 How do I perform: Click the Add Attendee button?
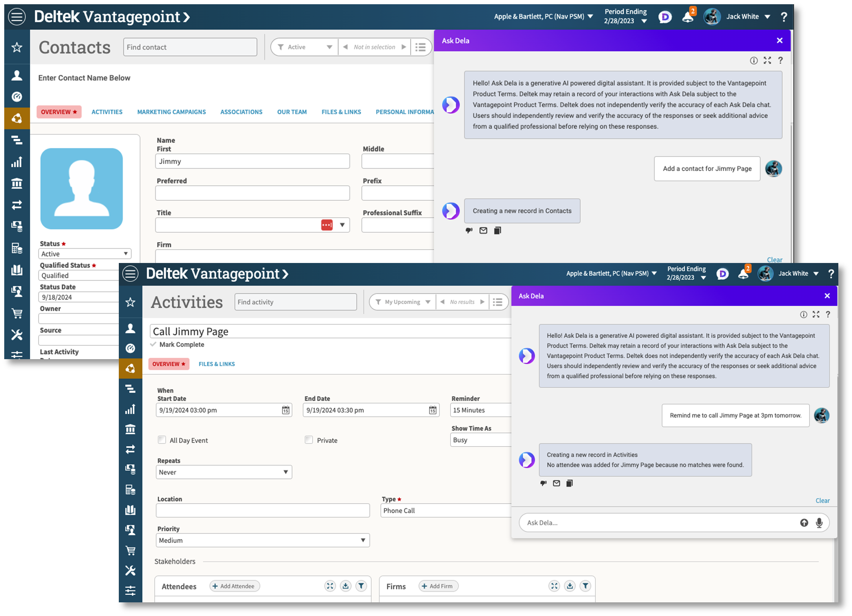(234, 586)
